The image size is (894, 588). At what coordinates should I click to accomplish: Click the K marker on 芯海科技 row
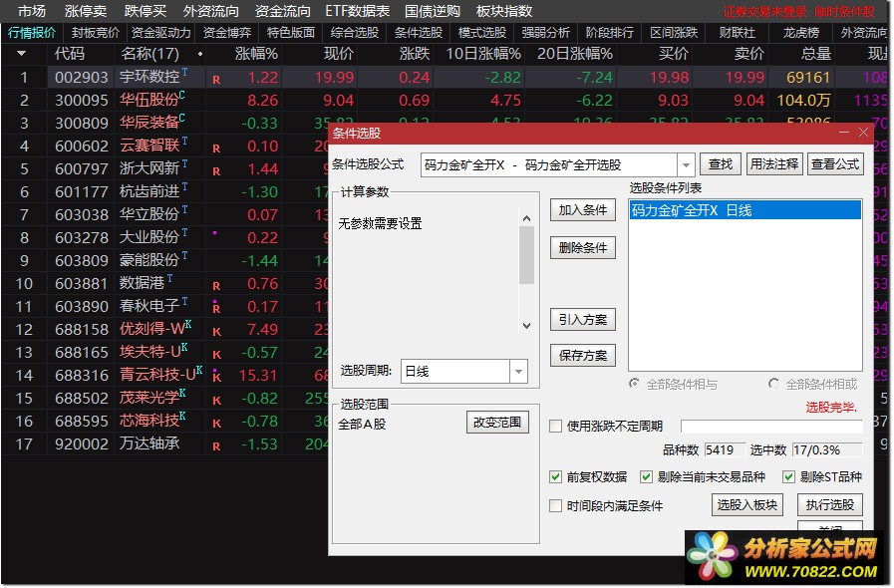pyautogui.click(x=216, y=424)
